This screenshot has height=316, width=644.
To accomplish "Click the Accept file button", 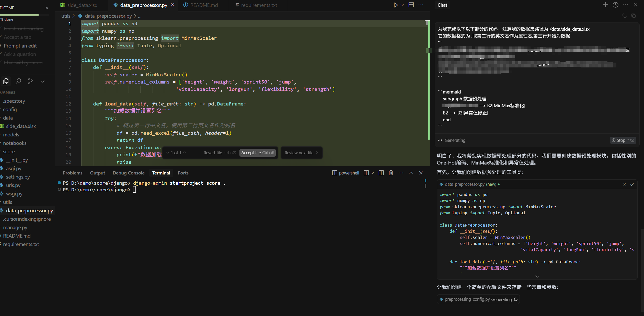I will [257, 153].
